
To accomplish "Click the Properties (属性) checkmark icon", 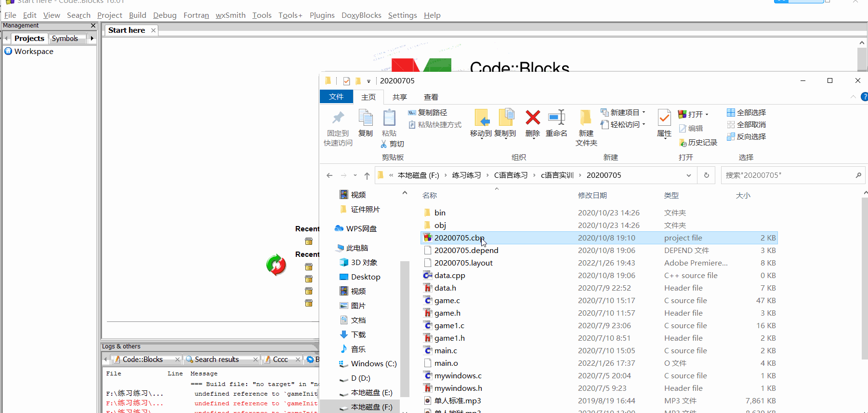I will (664, 118).
